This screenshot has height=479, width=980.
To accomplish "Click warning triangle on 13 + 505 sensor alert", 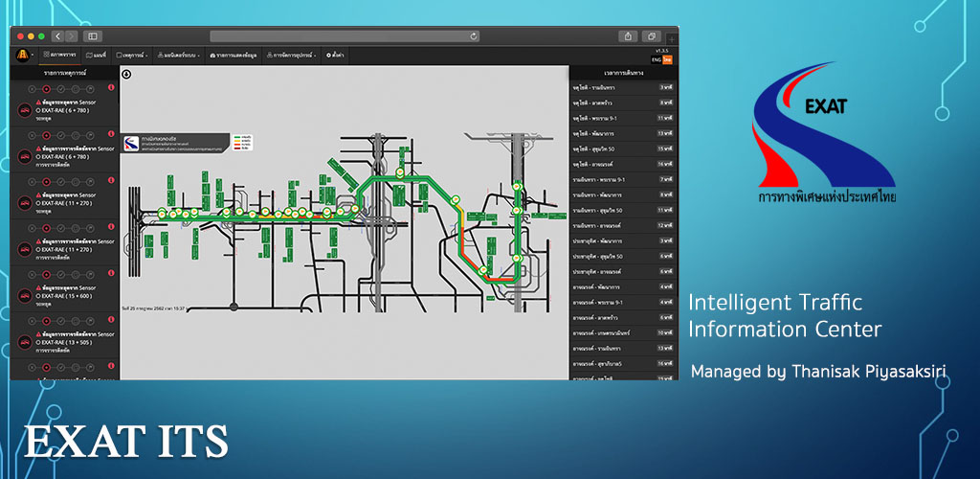I will click(38, 334).
